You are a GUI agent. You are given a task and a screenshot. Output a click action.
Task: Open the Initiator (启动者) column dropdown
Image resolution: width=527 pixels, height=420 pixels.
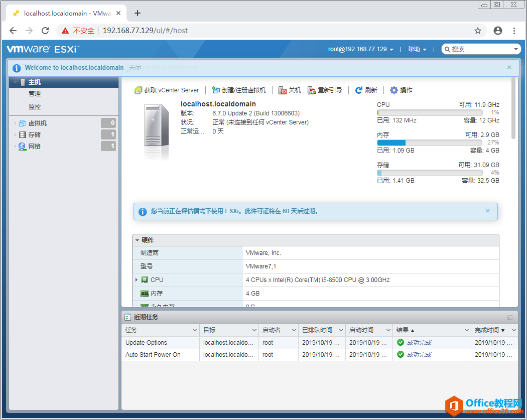click(294, 330)
